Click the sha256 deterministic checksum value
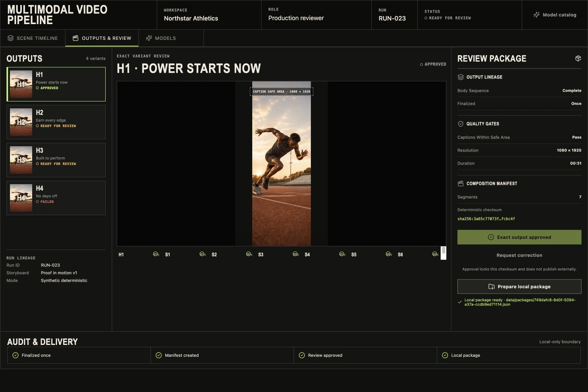The width and height of the screenshot is (588, 392). coord(486,219)
